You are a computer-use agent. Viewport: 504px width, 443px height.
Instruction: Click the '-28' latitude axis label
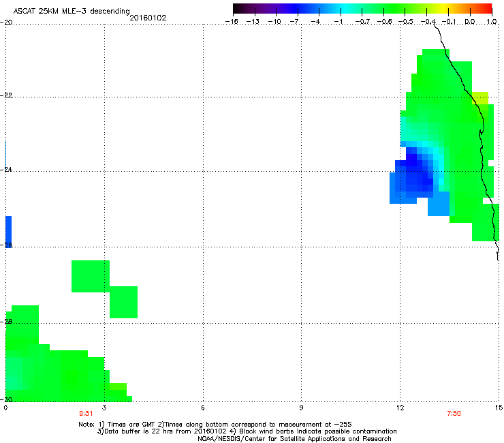pyautogui.click(x=6, y=322)
